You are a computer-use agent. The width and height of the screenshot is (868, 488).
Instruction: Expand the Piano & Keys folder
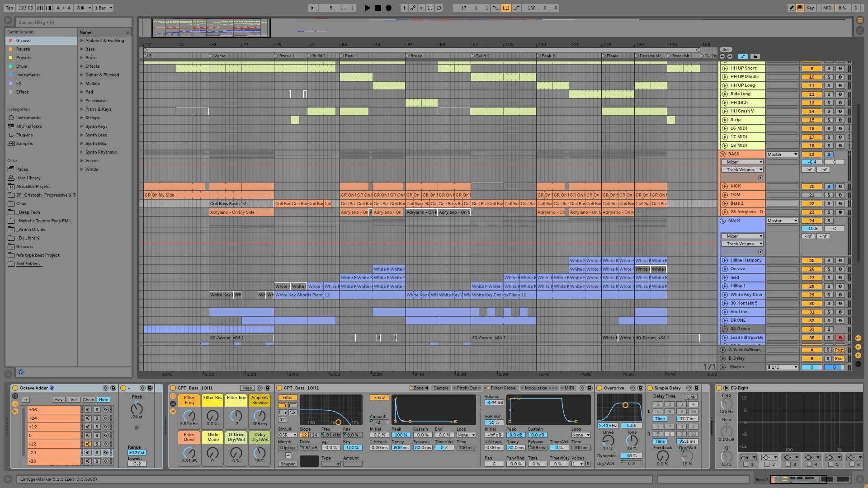(x=82, y=109)
